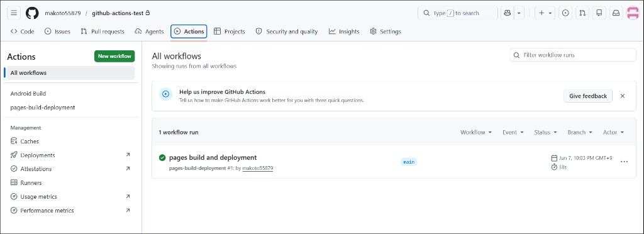Open pull requests icon in header
Image resolution: width=644 pixels, height=234 pixels.
pos(582,13)
